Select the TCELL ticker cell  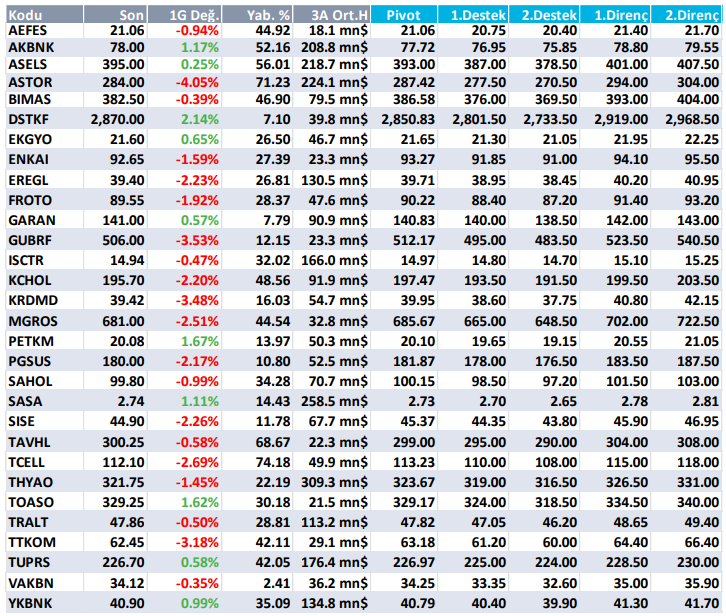pos(44,462)
